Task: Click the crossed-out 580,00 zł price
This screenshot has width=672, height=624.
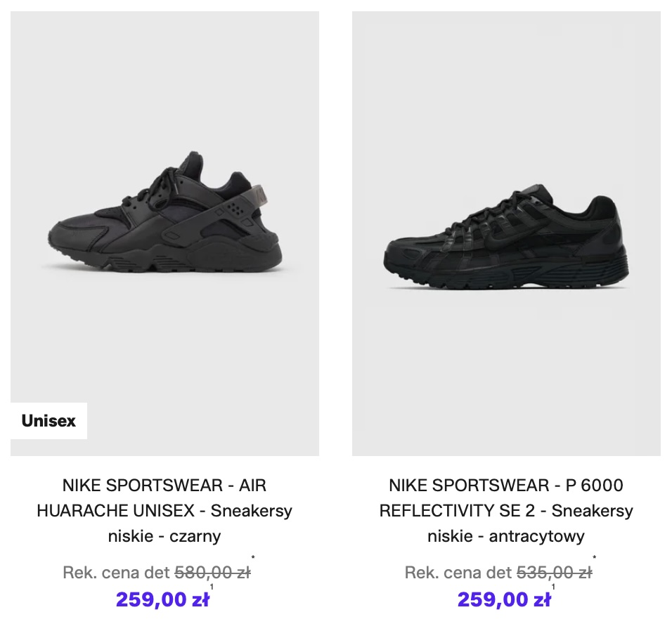Action: pos(212,573)
